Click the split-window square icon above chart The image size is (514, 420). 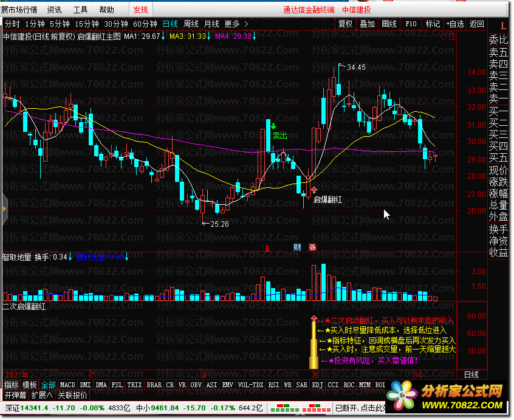point(452,36)
